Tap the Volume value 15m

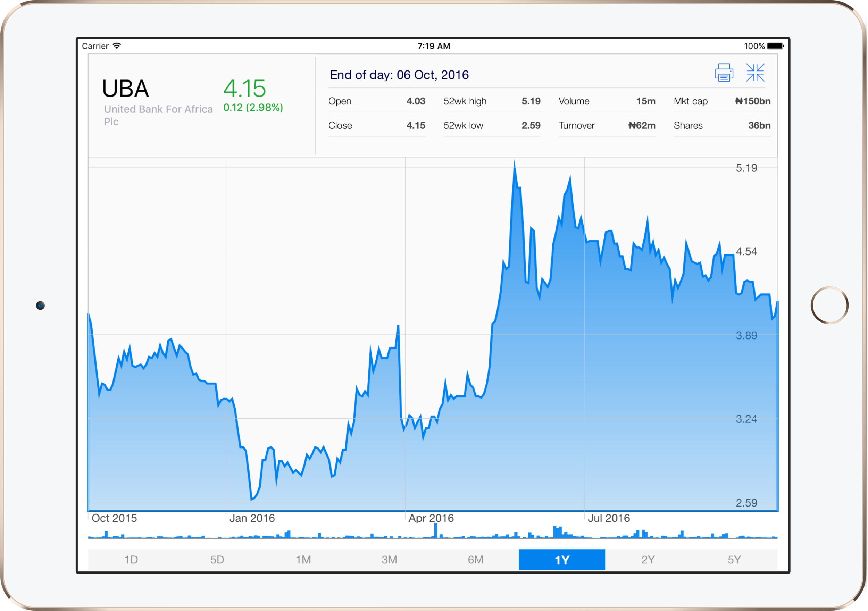click(x=646, y=101)
